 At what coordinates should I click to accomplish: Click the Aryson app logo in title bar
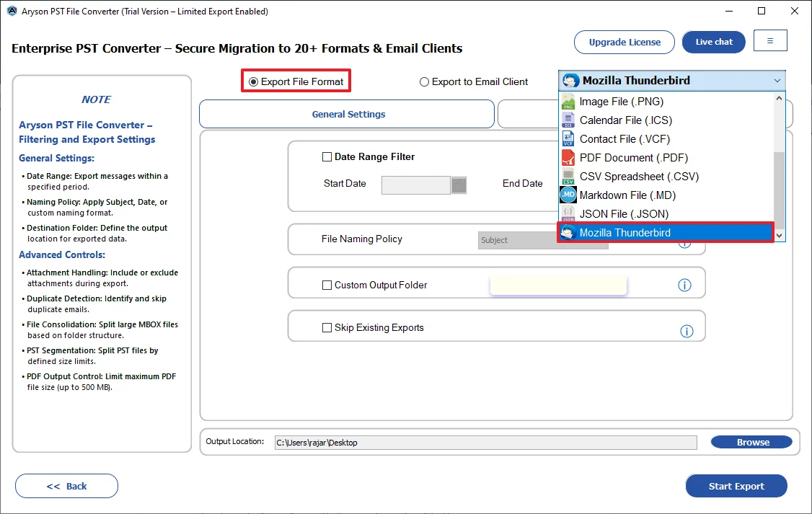pyautogui.click(x=12, y=11)
